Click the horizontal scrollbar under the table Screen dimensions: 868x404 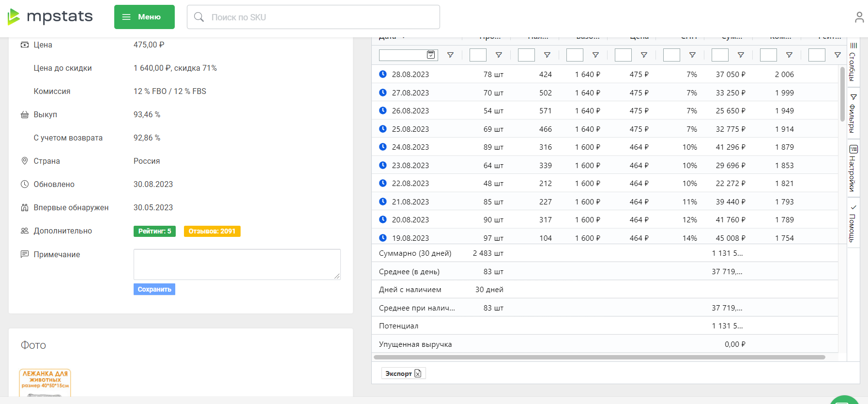click(x=599, y=357)
